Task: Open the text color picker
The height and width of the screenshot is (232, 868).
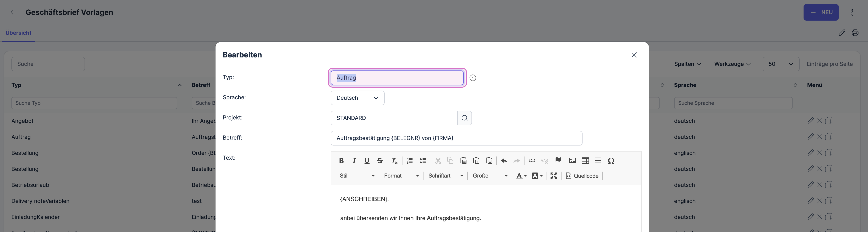Action: 521,176
